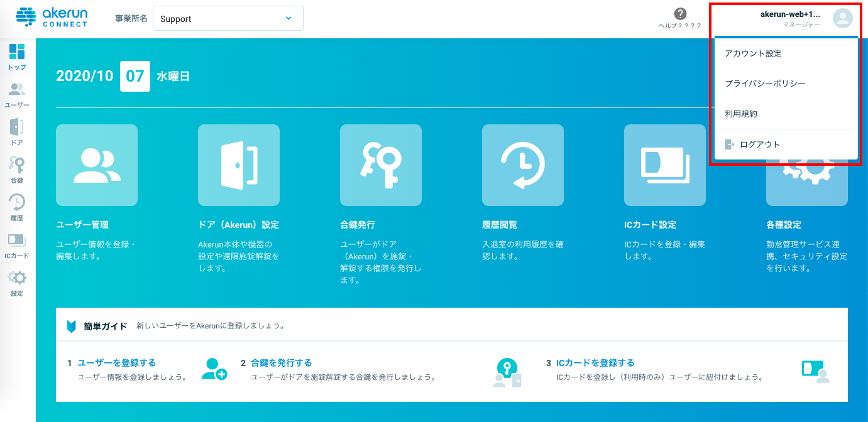Click the 2020/10 date text
The width and height of the screenshot is (868, 422).
(x=85, y=77)
